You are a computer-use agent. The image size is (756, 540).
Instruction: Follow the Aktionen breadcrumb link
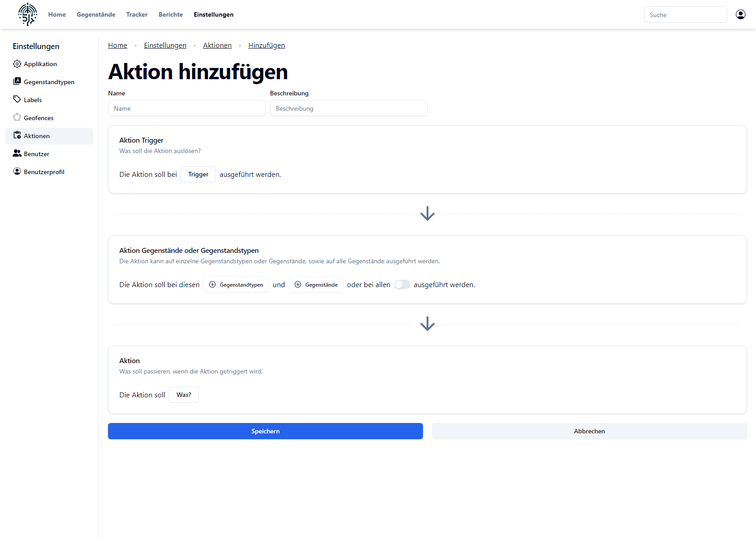click(217, 45)
